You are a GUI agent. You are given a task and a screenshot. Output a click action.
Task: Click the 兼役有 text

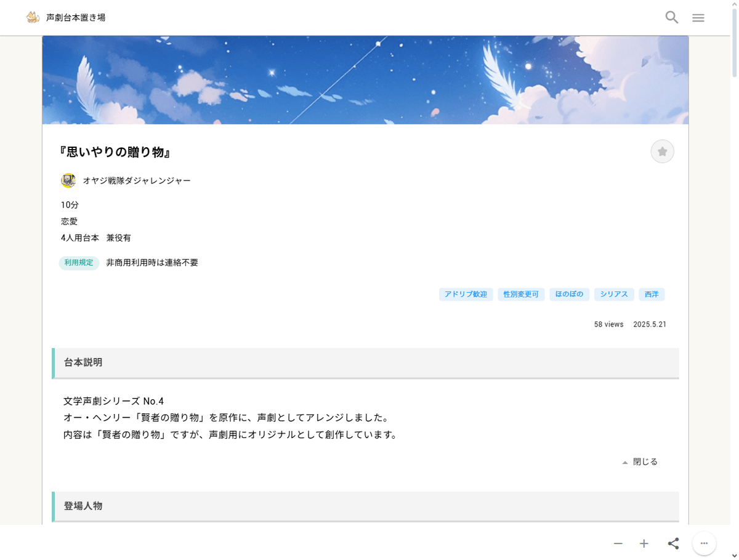click(118, 238)
